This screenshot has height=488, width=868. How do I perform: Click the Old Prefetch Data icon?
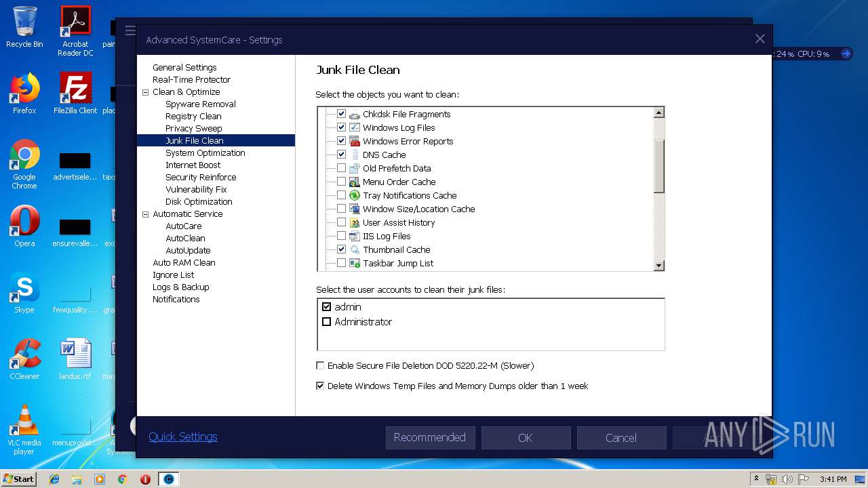point(354,168)
